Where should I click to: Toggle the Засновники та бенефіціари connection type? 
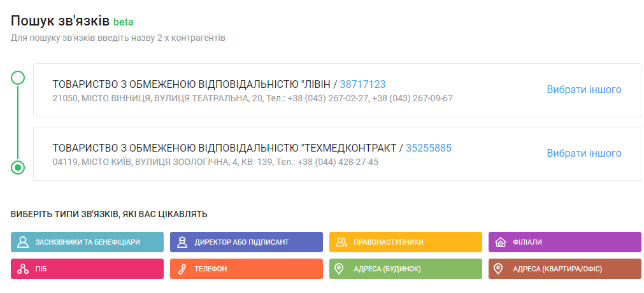click(x=87, y=242)
